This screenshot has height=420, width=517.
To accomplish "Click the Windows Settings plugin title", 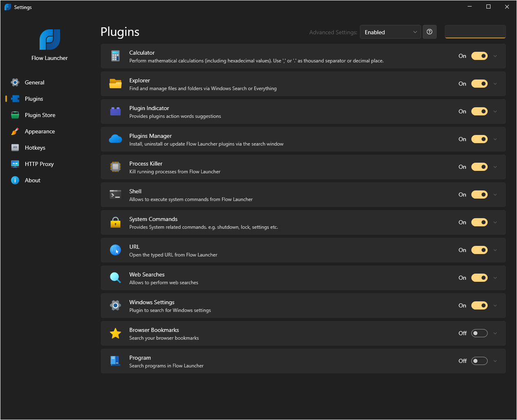I will pyautogui.click(x=152, y=302).
